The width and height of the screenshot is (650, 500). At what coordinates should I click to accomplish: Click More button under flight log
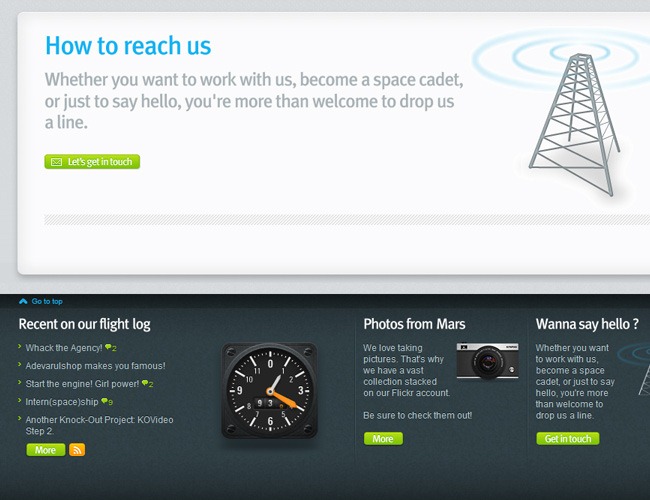tap(46, 450)
